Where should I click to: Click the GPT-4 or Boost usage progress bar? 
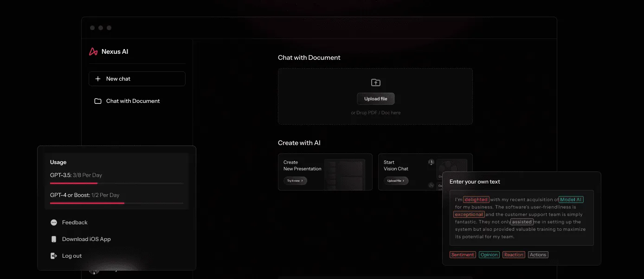116,203
